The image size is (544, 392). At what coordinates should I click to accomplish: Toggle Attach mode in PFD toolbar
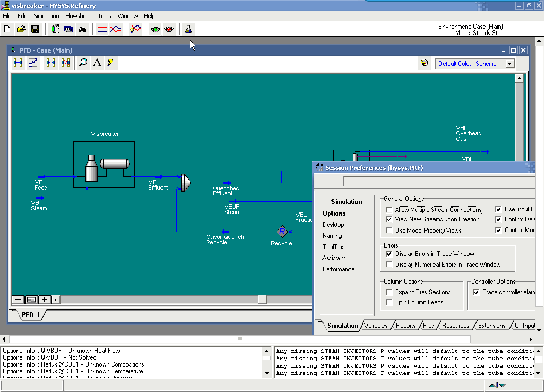click(x=18, y=63)
